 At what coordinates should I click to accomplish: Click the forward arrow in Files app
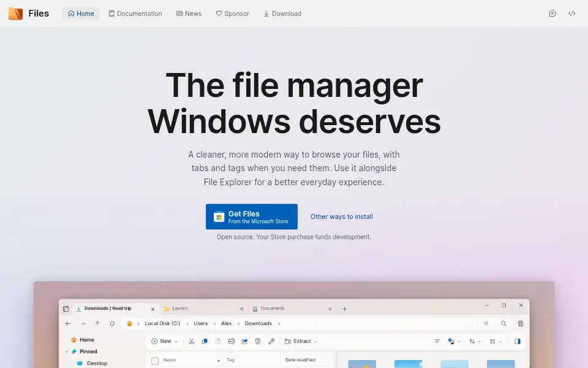coord(83,323)
